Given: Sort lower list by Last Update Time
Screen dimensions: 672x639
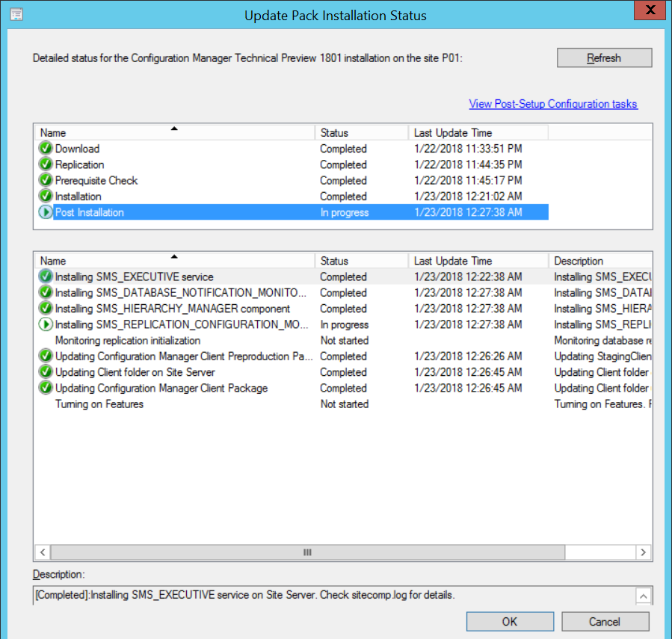Looking at the screenshot, I should tap(478, 261).
